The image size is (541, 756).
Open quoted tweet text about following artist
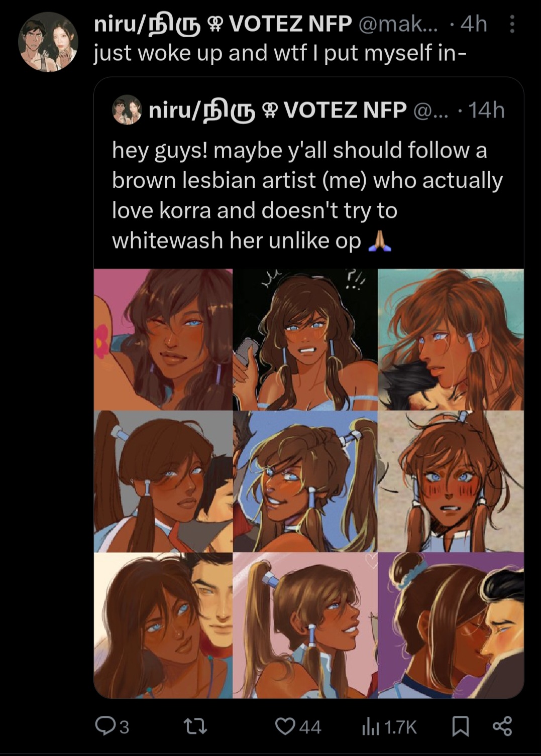[x=307, y=195]
